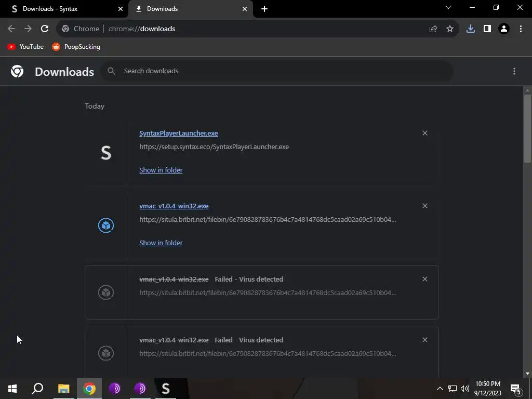This screenshot has height=399, width=532.
Task: Click the Chrome logo beside Downloads heading
Action: click(x=17, y=71)
